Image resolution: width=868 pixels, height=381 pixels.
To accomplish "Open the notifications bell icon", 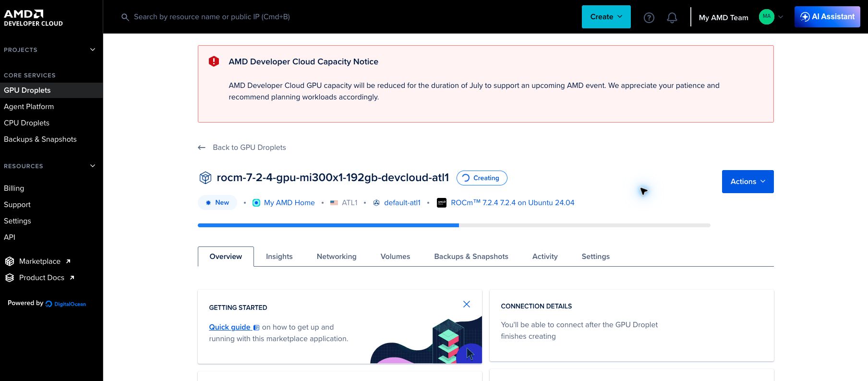I will pyautogui.click(x=672, y=18).
